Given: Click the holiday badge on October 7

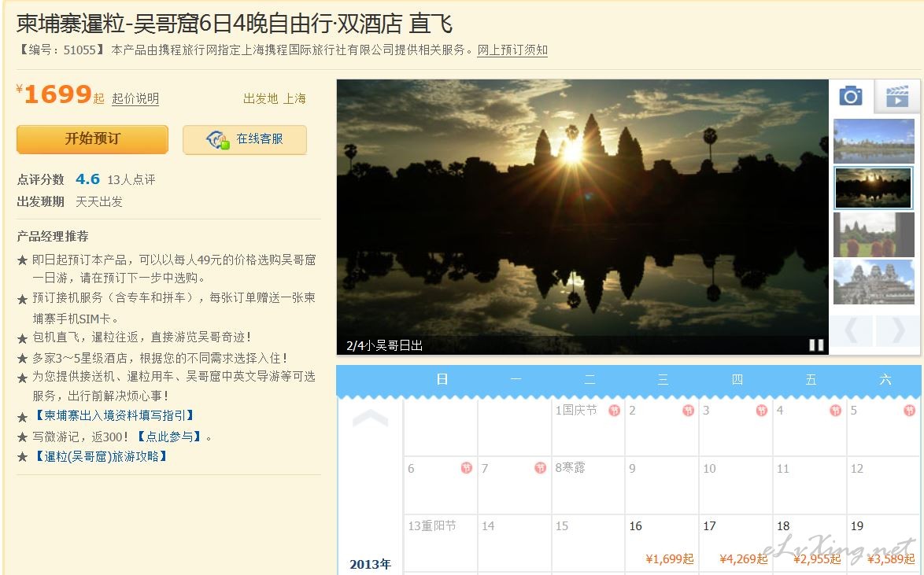Looking at the screenshot, I should (541, 468).
